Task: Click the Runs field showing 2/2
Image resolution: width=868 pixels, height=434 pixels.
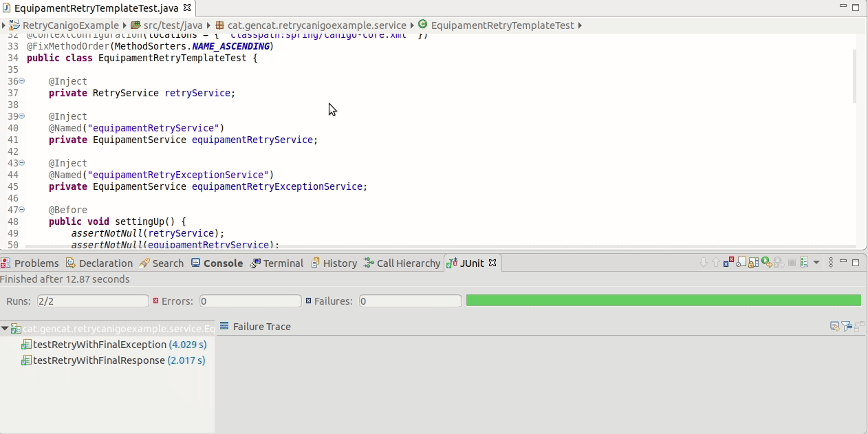Action: 93,301
